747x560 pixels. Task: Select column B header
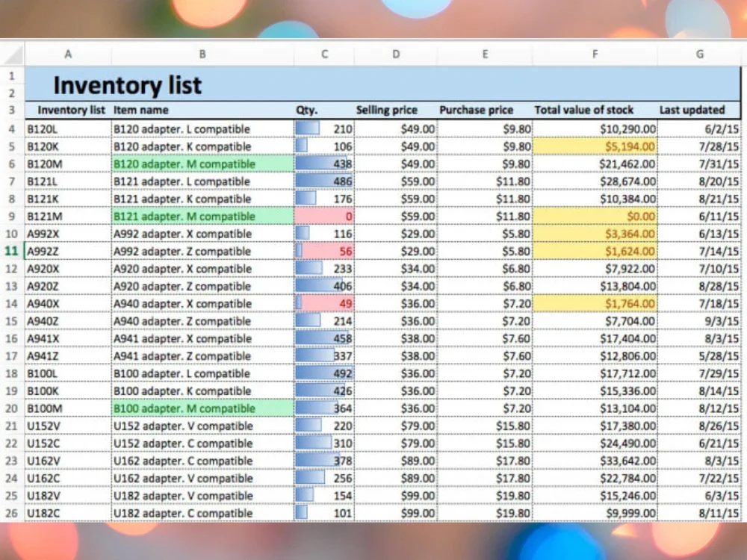(x=202, y=54)
